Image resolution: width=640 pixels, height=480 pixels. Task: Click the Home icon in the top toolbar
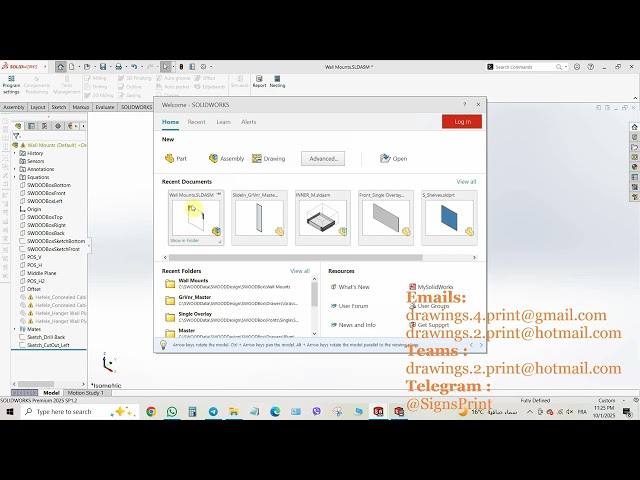click(60, 67)
